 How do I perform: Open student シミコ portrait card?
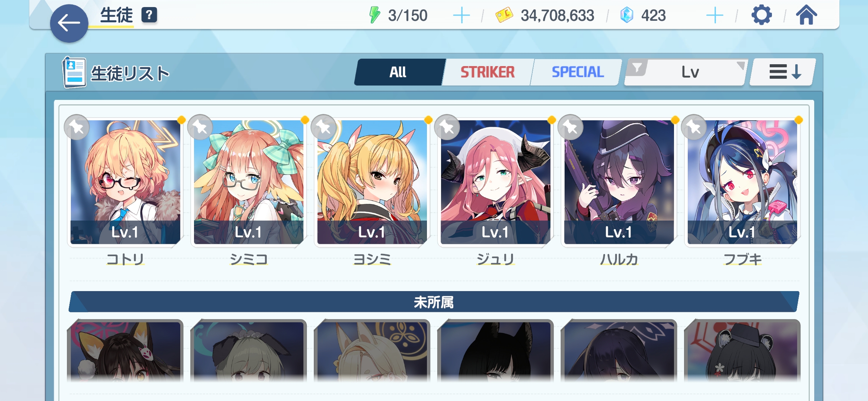pyautogui.click(x=249, y=182)
